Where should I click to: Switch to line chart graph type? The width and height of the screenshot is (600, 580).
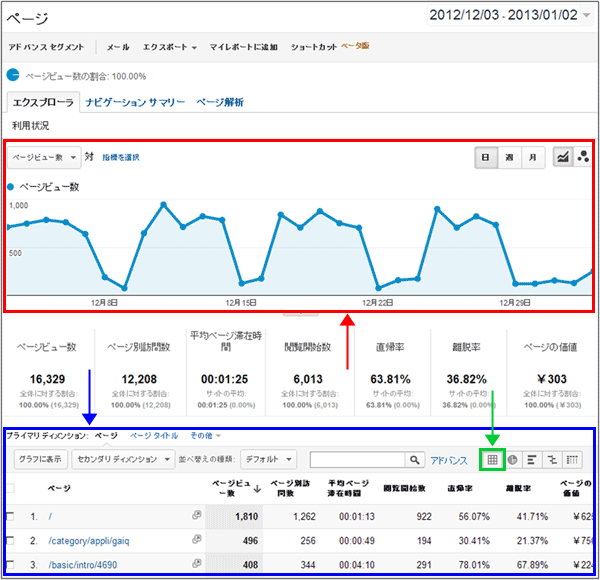point(563,157)
